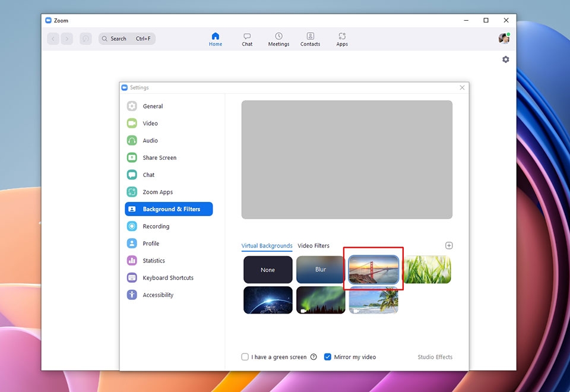570x392 pixels.
Task: Select the Keyboard Shortcuts icon
Action: pyautogui.click(x=132, y=277)
